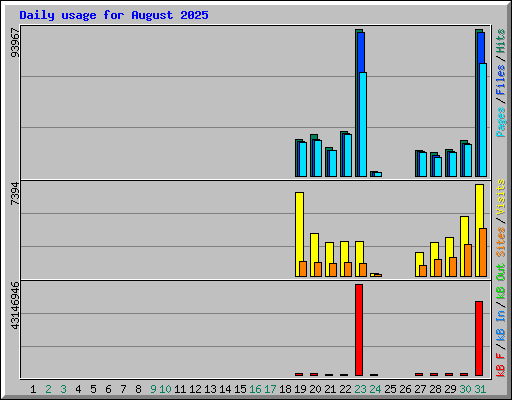Click the orange 'Sites' legend label
The image size is (512, 400).
click(x=501, y=242)
